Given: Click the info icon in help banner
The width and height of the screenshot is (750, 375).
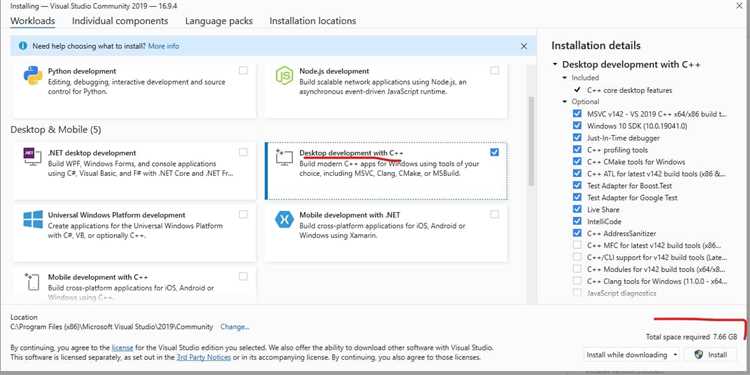Looking at the screenshot, I should [x=22, y=46].
